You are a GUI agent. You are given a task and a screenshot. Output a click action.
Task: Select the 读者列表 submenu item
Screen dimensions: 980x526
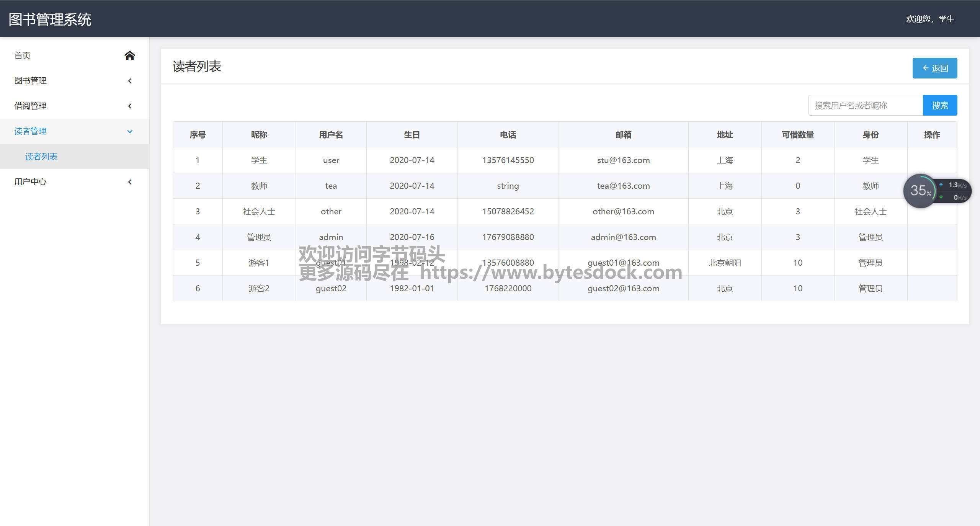click(41, 157)
